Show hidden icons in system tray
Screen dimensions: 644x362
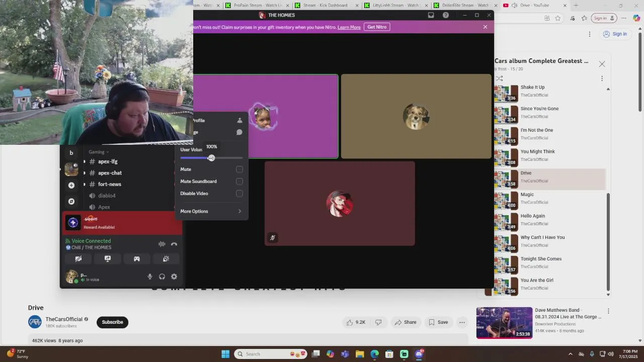click(570, 354)
